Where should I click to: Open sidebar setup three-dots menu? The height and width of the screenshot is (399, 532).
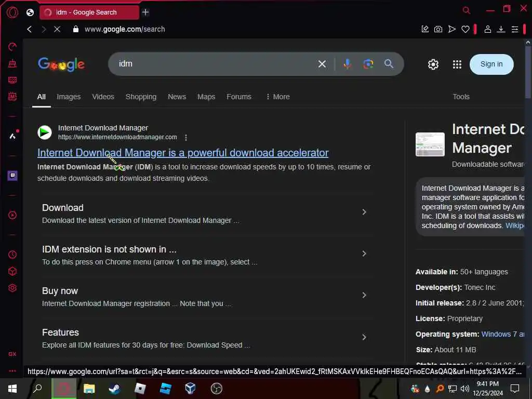[x=12, y=371]
